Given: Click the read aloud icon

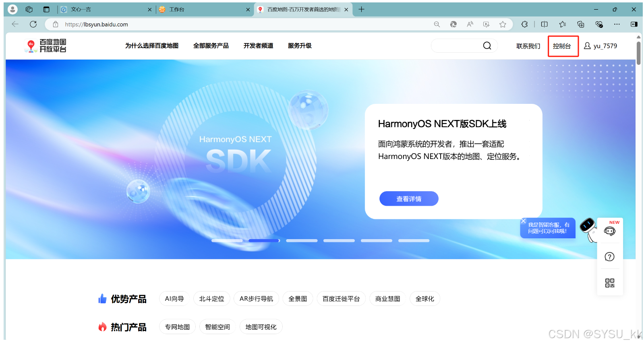Looking at the screenshot, I should coord(470,24).
